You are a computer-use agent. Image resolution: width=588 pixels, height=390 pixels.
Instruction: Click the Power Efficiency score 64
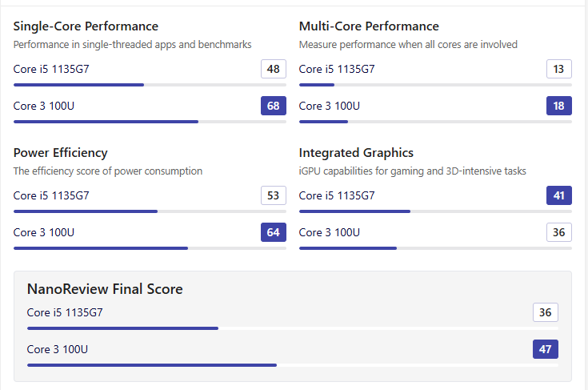point(274,232)
